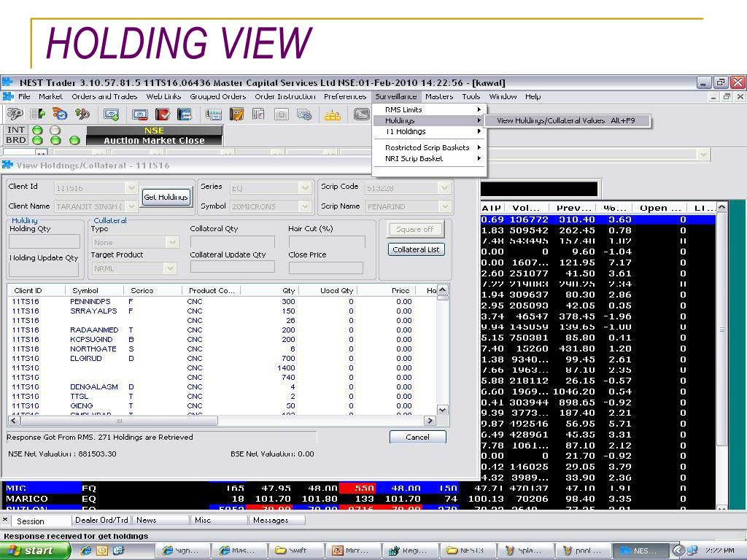The width and height of the screenshot is (747, 560).
Task: Expand the Client Id dropdown
Action: pos(131,188)
